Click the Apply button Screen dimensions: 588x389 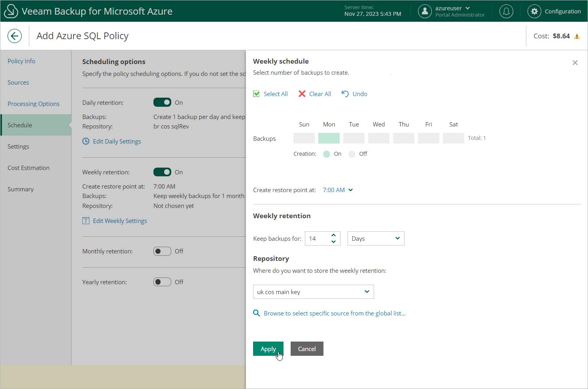(268, 349)
